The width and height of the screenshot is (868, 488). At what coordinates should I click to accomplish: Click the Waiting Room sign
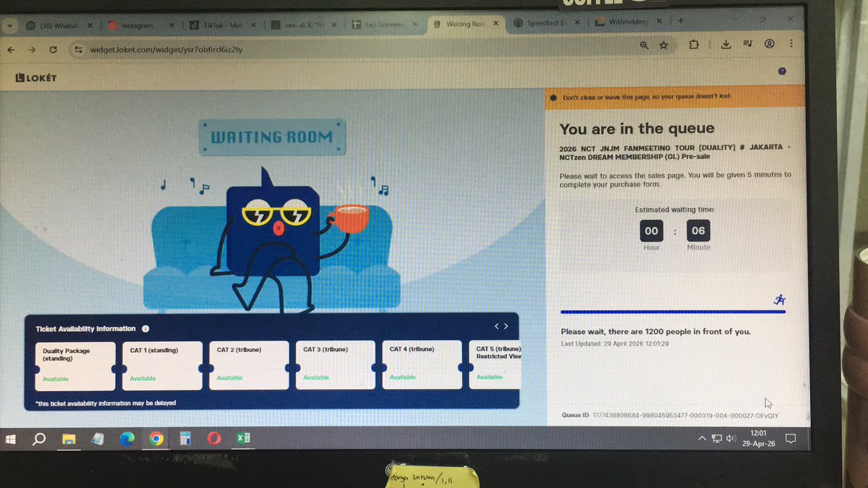[272, 137]
